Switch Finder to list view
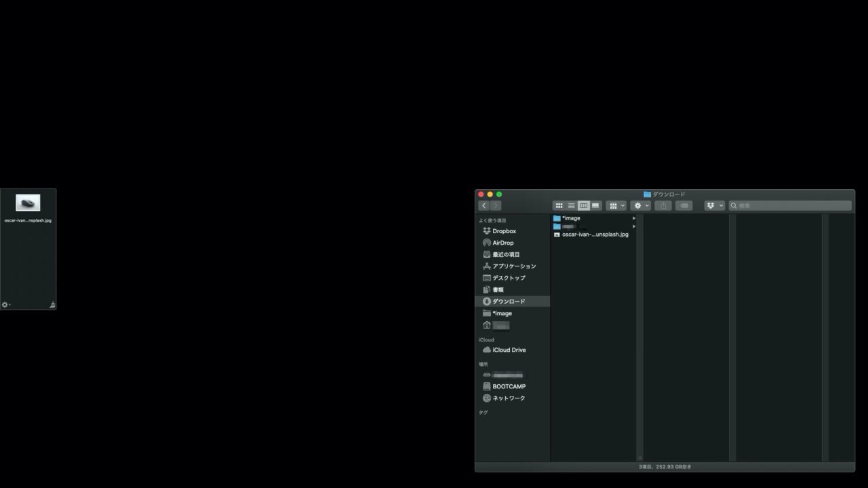The width and height of the screenshot is (868, 488). click(571, 205)
